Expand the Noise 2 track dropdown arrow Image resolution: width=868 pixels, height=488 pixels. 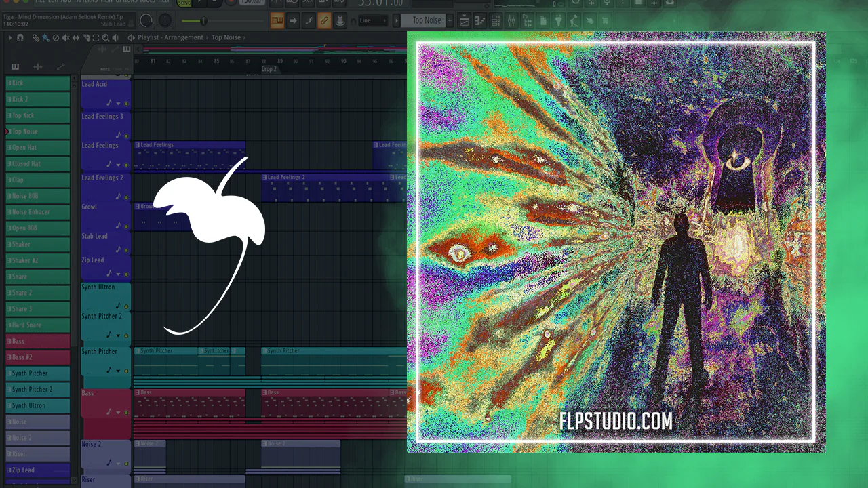(x=119, y=464)
